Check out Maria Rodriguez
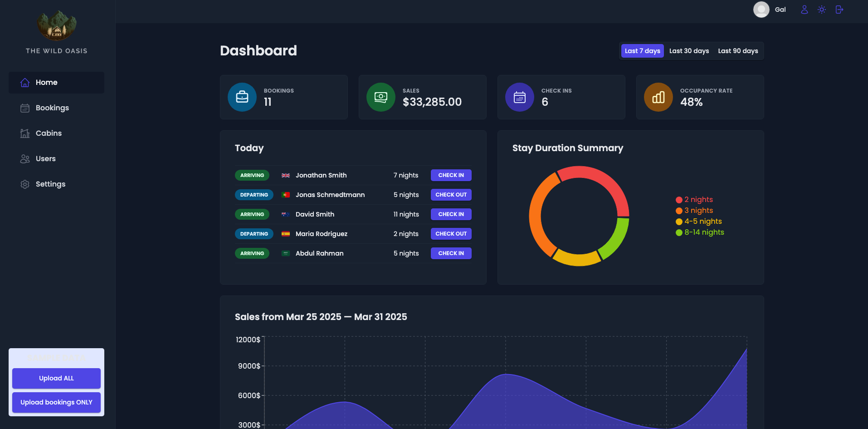This screenshot has height=429, width=868. click(451, 234)
